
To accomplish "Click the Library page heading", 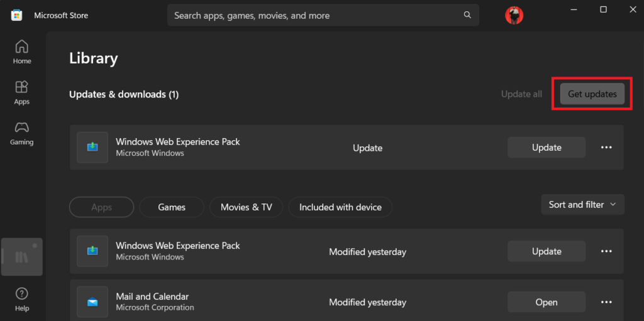I will [94, 58].
